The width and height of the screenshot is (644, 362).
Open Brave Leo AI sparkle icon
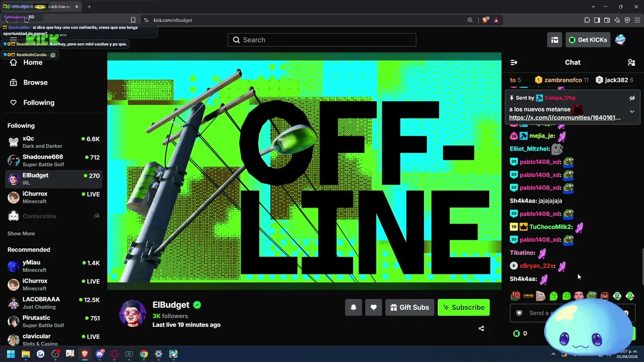click(617, 20)
